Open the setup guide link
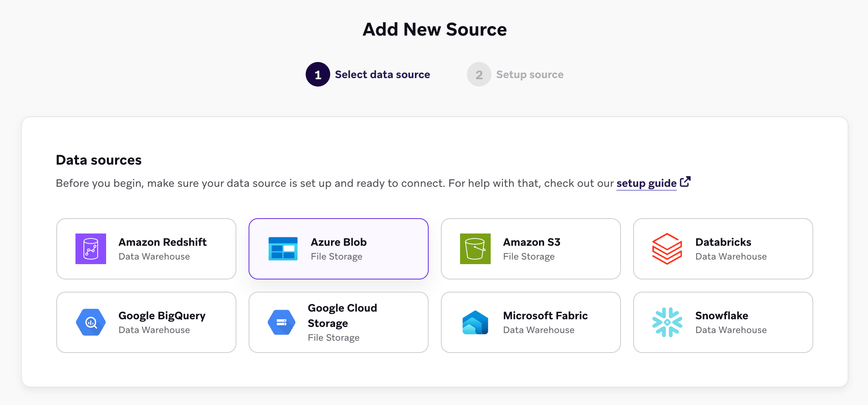The height and width of the screenshot is (405, 868). [647, 183]
